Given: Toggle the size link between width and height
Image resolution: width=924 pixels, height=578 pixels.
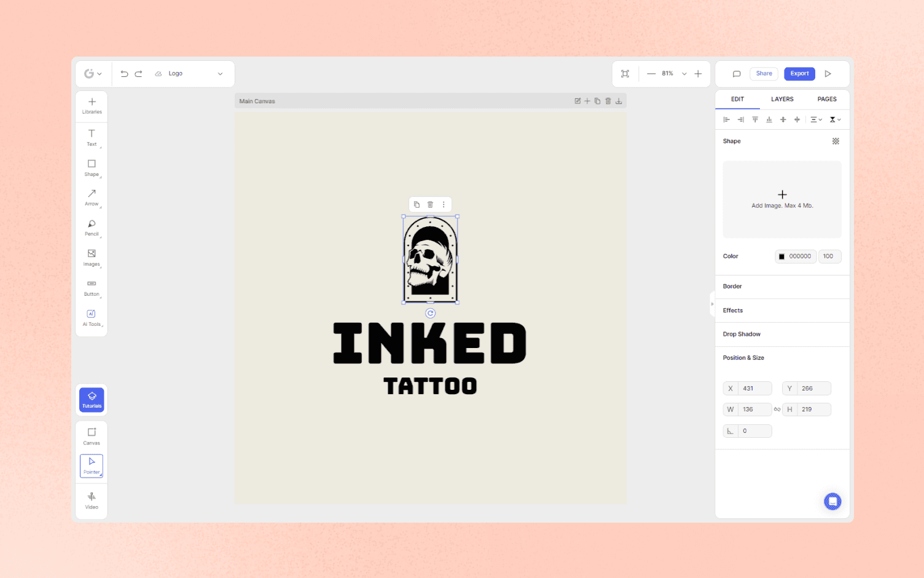Looking at the screenshot, I should (777, 409).
